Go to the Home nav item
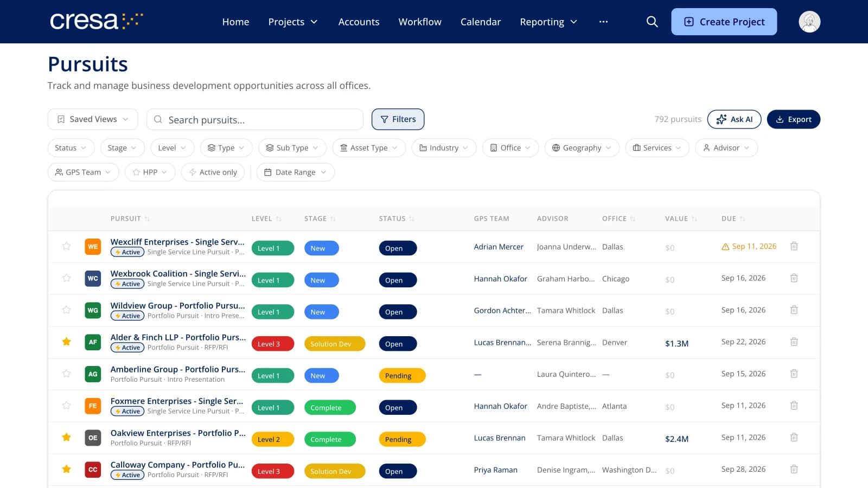This screenshot has width=868, height=488. [235, 22]
